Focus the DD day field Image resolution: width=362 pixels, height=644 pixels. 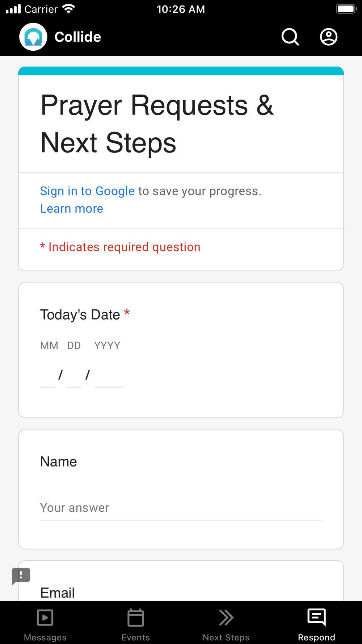[75, 377]
